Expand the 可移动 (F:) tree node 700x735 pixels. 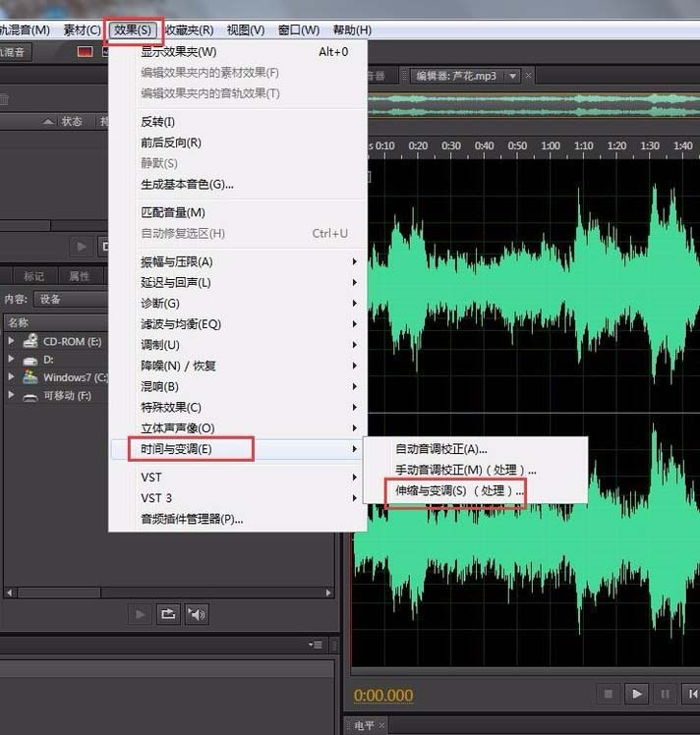(x=11, y=395)
